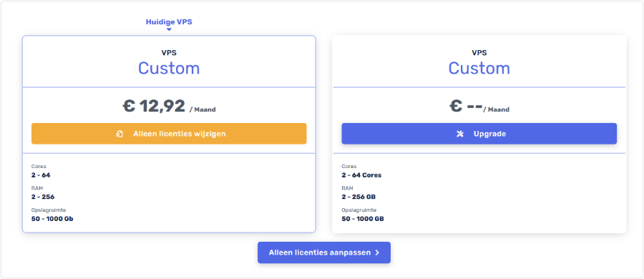Image resolution: width=644 pixels, height=279 pixels.
Task: Select the right Custom VPS card title
Action: pyautogui.click(x=479, y=68)
